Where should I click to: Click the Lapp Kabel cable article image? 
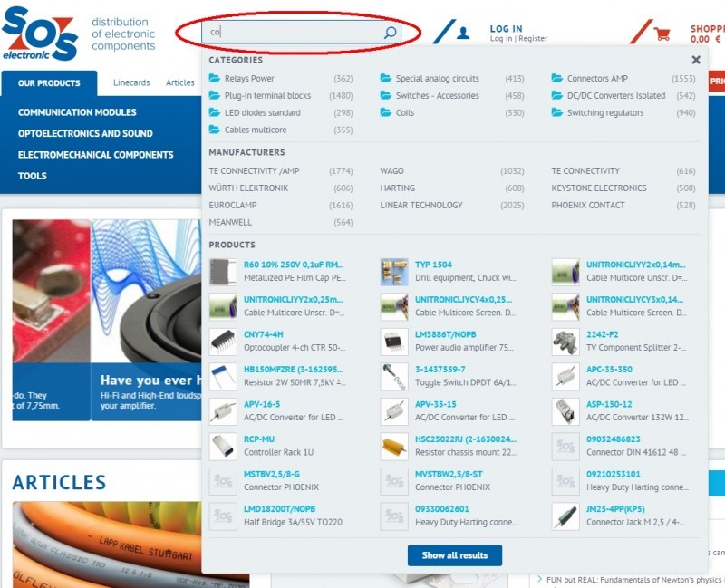[x=107, y=545]
